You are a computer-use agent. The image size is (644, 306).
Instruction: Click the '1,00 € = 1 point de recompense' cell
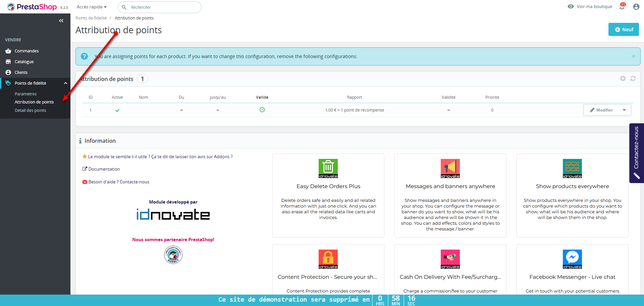coord(355,110)
